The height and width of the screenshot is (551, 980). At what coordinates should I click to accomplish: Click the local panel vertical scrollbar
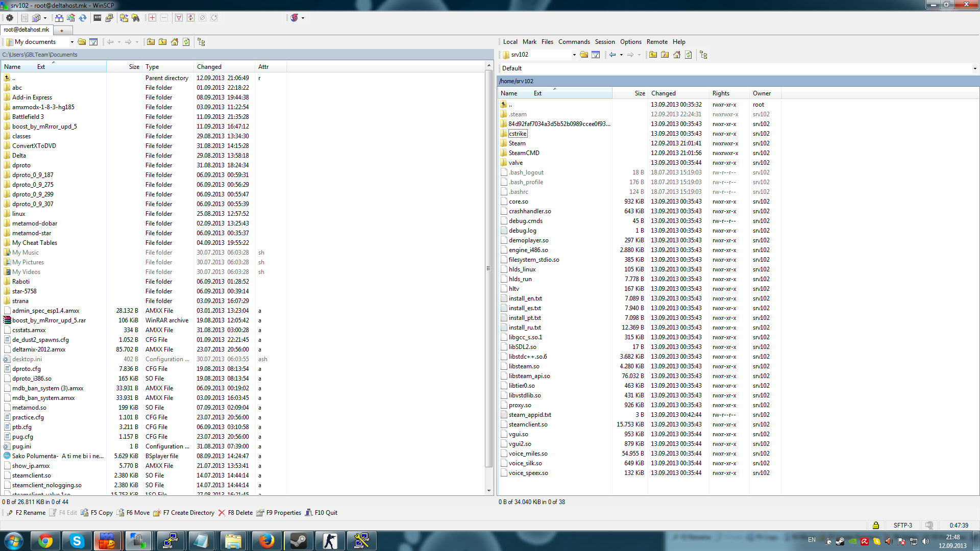(488, 268)
